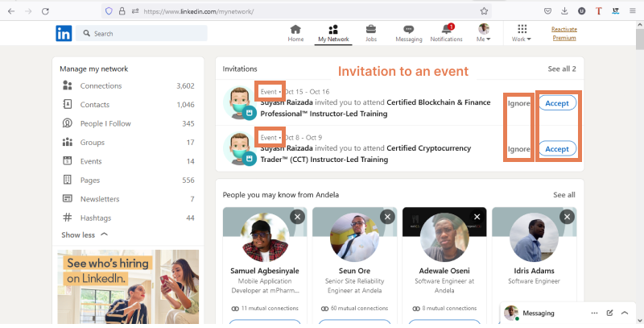Click Idris Adams name text
This screenshot has height=328, width=644.
click(x=534, y=271)
